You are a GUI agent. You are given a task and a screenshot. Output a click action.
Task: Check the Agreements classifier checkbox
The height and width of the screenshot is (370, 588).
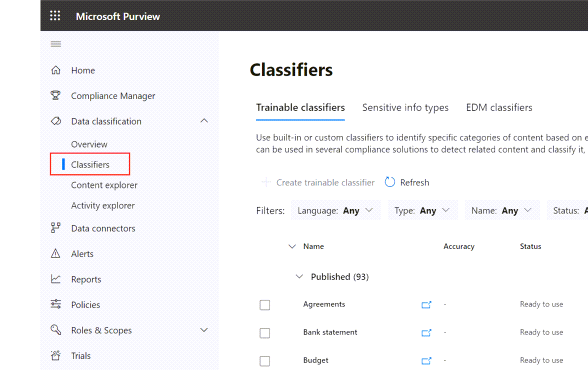pos(265,305)
